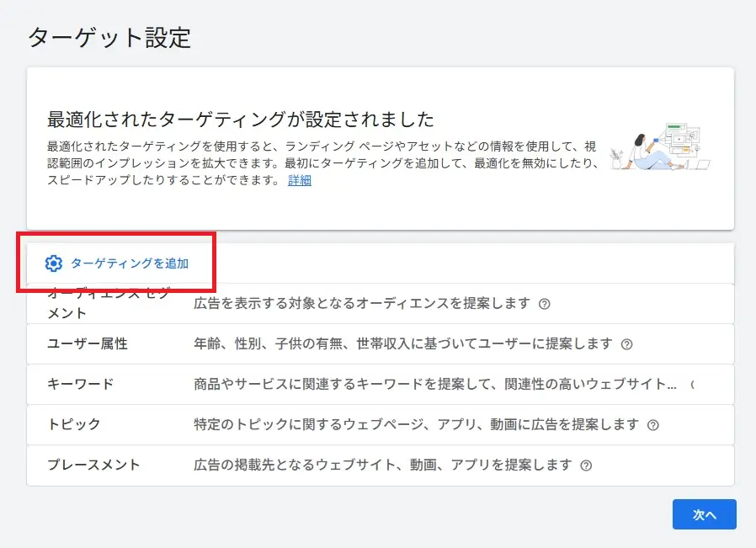The image size is (756, 548).
Task: Open the help icon in プレースメント row
Action: point(587,466)
